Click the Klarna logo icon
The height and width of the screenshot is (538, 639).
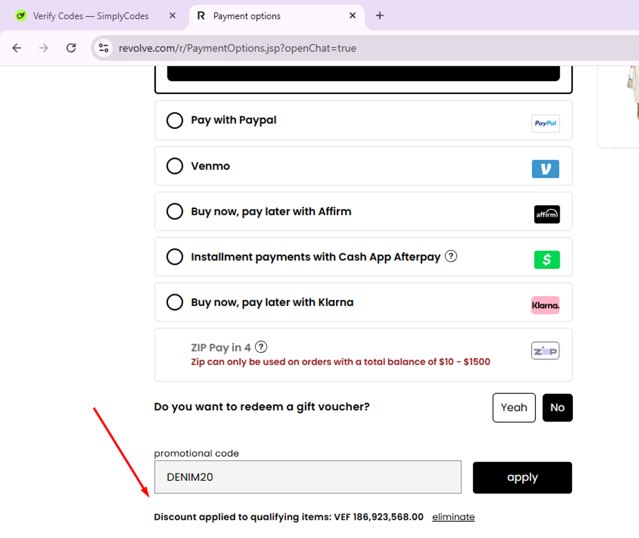[x=545, y=305]
